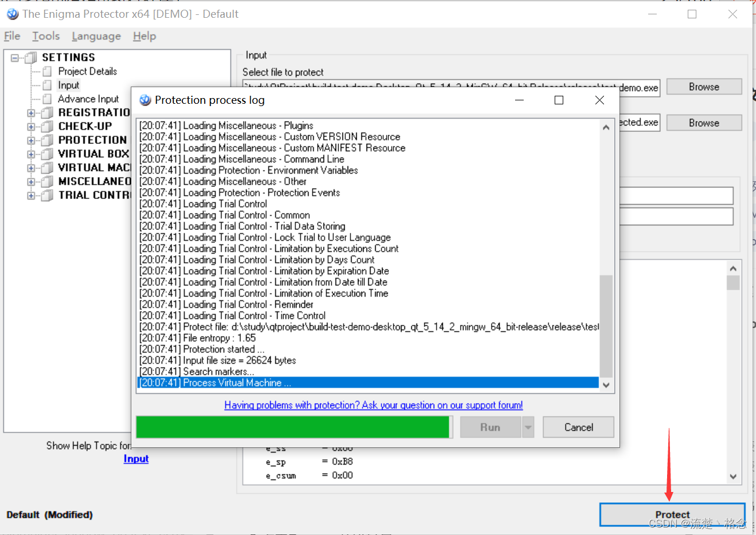Select the 'Limitation from Date till Date' log line
Viewport: 756px width, 535px height.
coord(368,282)
